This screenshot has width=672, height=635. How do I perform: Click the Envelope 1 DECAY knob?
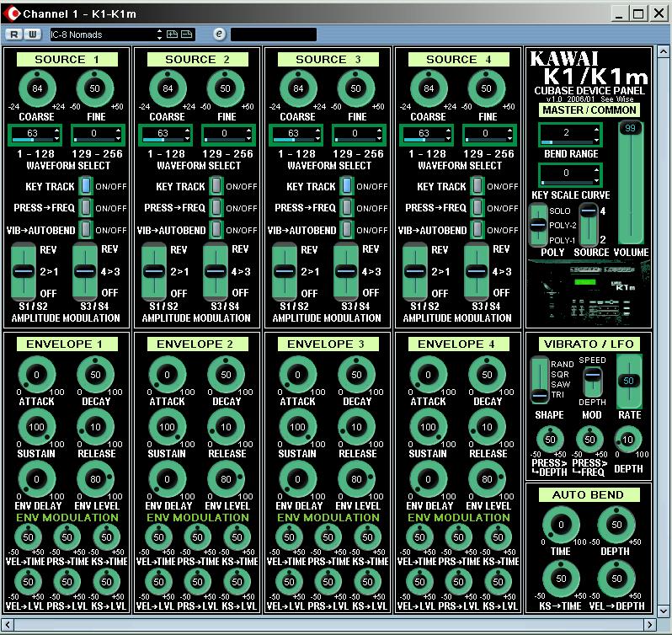tap(95, 375)
